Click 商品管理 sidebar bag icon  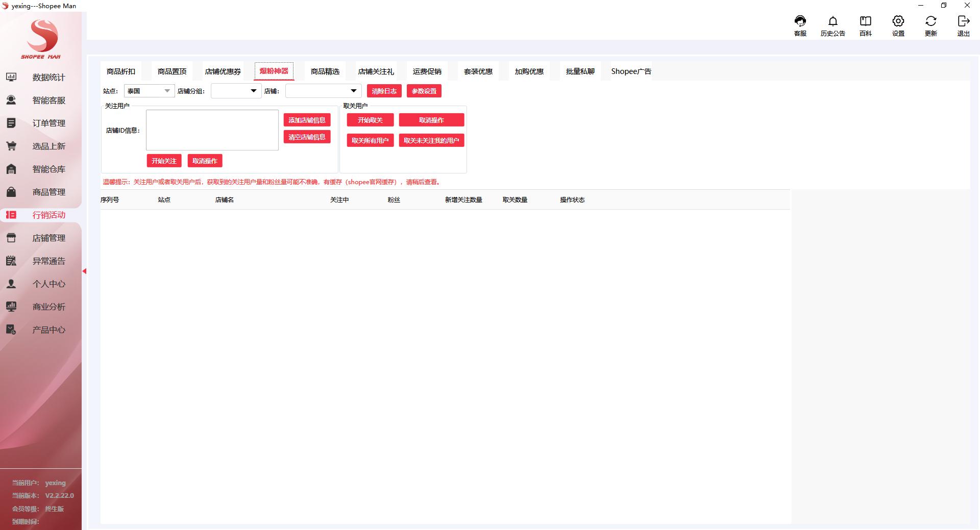point(11,192)
